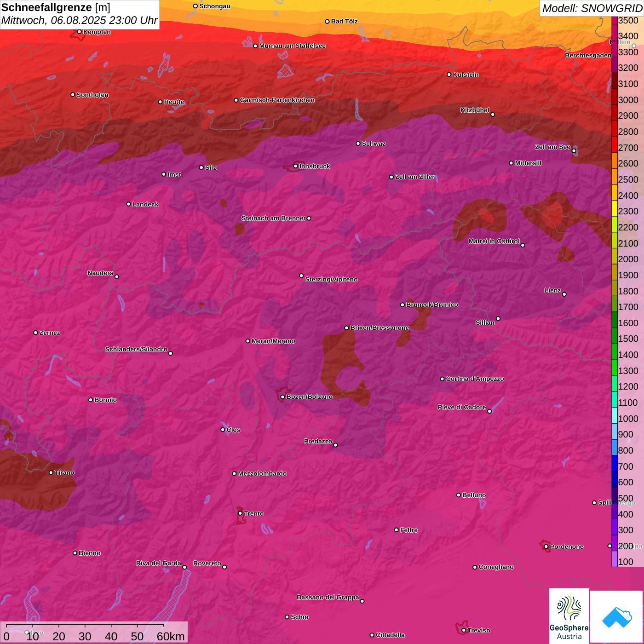This screenshot has width=644, height=644.
Task: Click the 3500 legend value
Action: pyautogui.click(x=628, y=20)
